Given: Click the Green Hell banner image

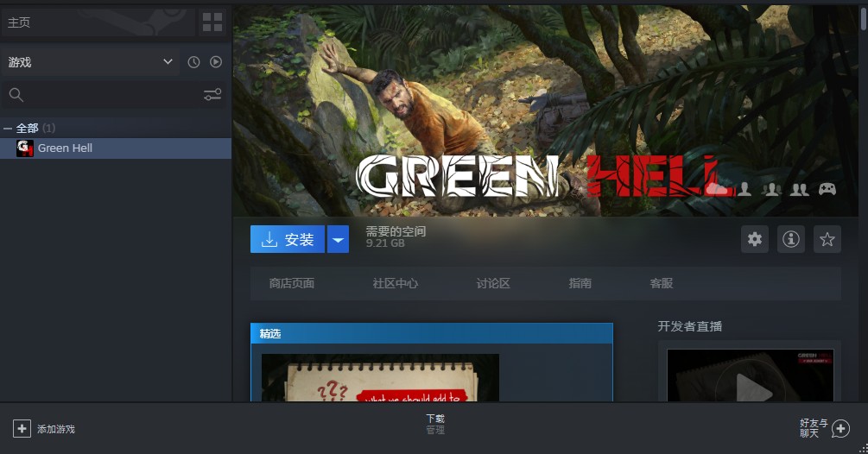Looking at the screenshot, I should (x=545, y=110).
